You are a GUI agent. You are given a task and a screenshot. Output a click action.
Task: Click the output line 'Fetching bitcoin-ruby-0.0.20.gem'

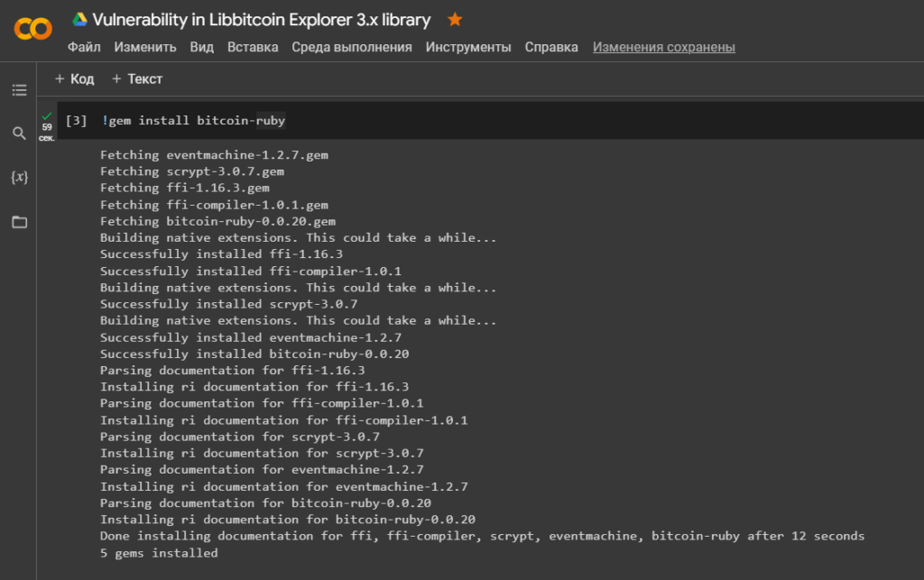pos(218,221)
